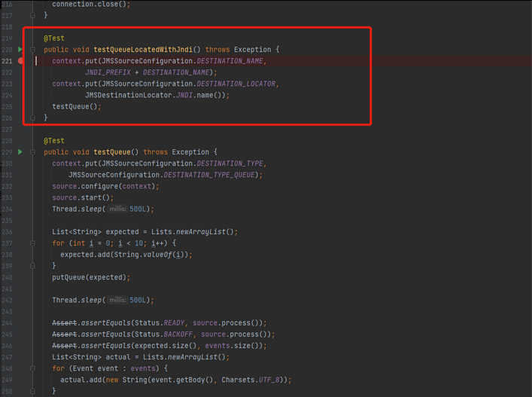Collapse fold end marker at line 250
532x397 pixels.
pos(32,391)
